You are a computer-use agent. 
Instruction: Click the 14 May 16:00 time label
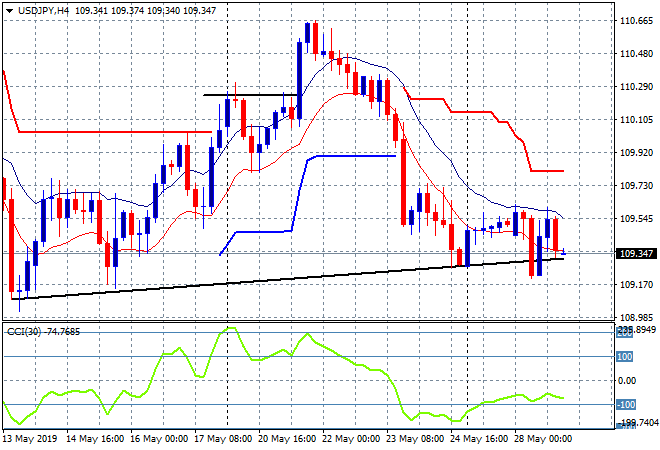click(95, 439)
